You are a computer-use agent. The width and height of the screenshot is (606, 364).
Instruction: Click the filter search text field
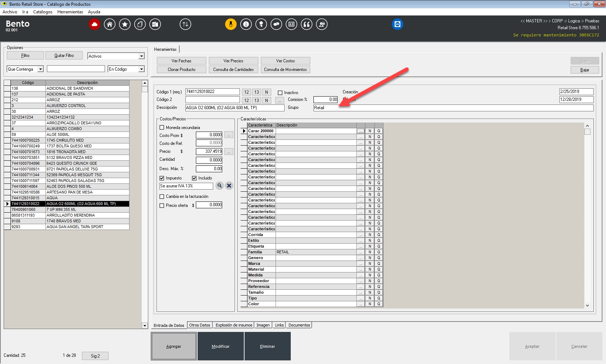76,69
